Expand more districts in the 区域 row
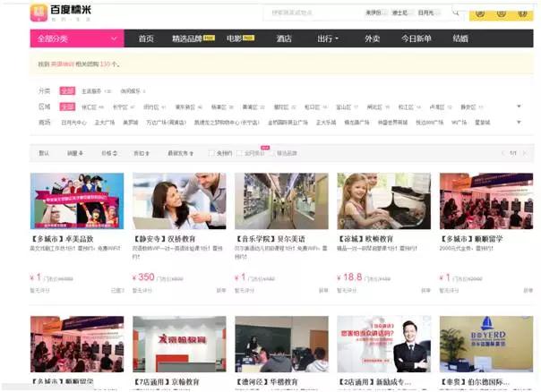Image resolution: width=541 pixels, height=392 pixels. click(519, 107)
